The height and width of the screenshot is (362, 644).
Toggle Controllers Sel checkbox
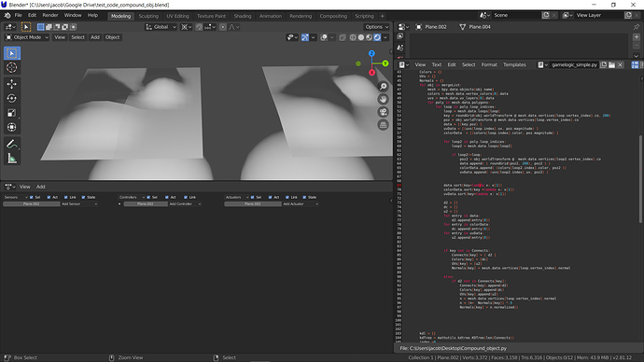tap(148, 198)
